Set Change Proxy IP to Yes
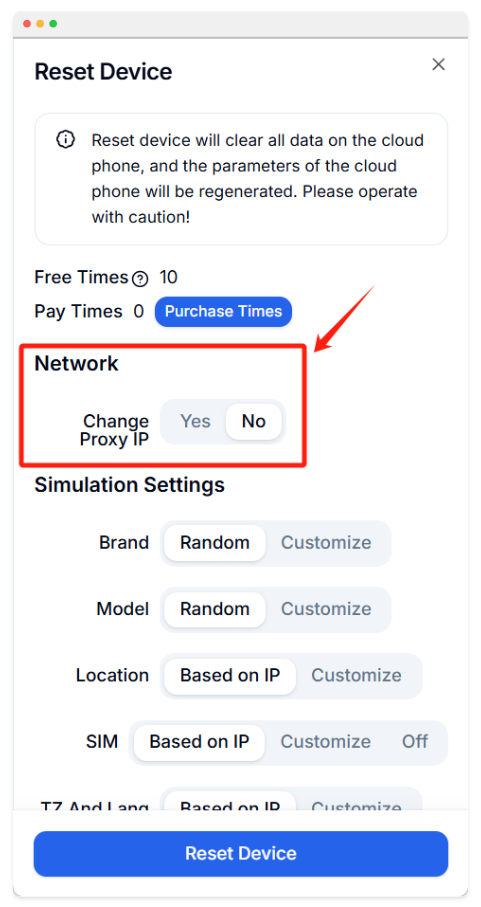Viewport: 481px width, 907px height. pos(195,421)
